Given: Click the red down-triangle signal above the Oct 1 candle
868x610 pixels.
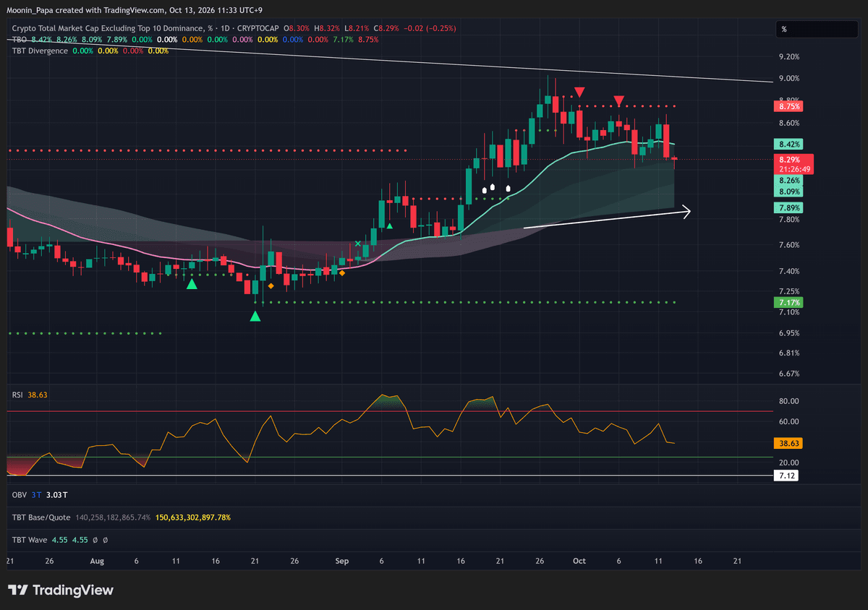Looking at the screenshot, I should click(x=579, y=92).
